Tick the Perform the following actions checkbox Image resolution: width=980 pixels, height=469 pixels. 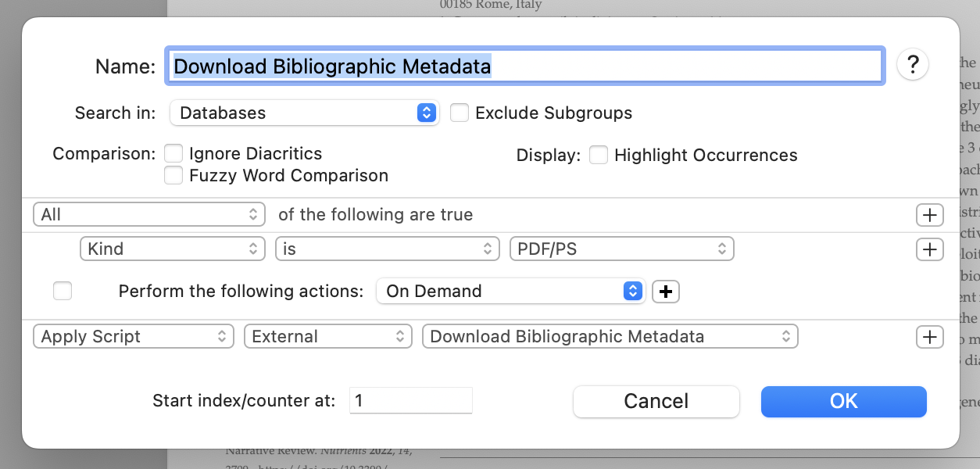point(63,292)
